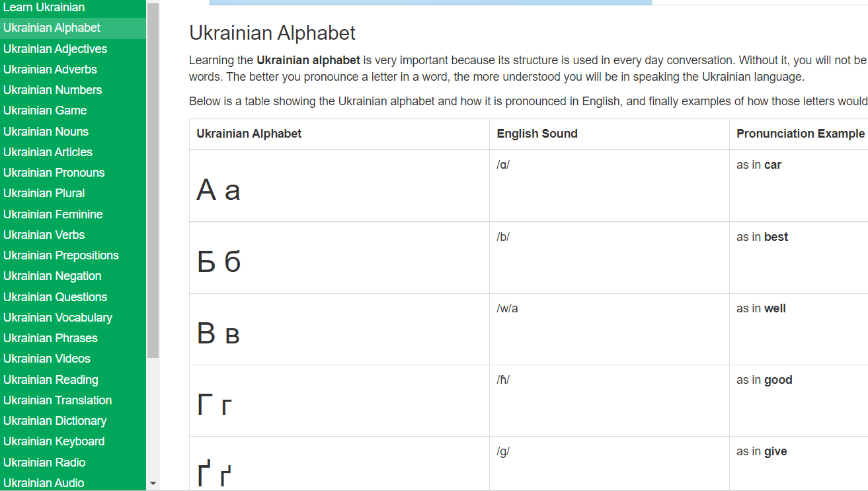Click the Ukrainian Pronouns link
Image resolution: width=868 pixels, height=491 pixels.
pyautogui.click(x=54, y=173)
